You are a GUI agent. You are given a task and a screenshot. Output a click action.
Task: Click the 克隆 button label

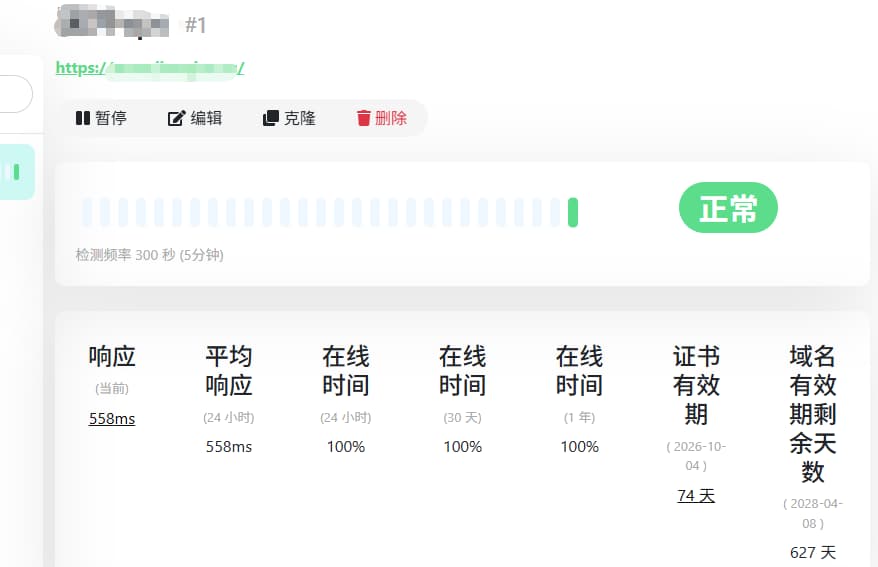tap(300, 118)
